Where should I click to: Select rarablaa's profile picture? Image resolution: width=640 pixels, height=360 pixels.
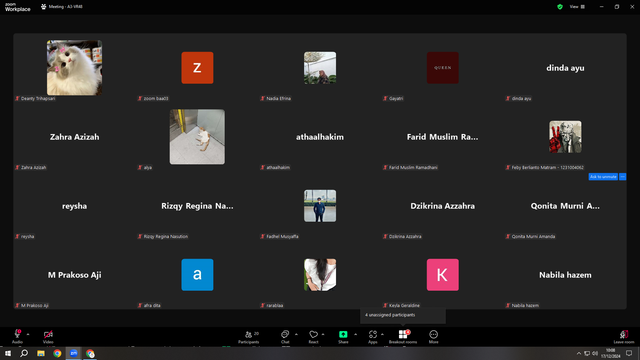[x=320, y=275]
